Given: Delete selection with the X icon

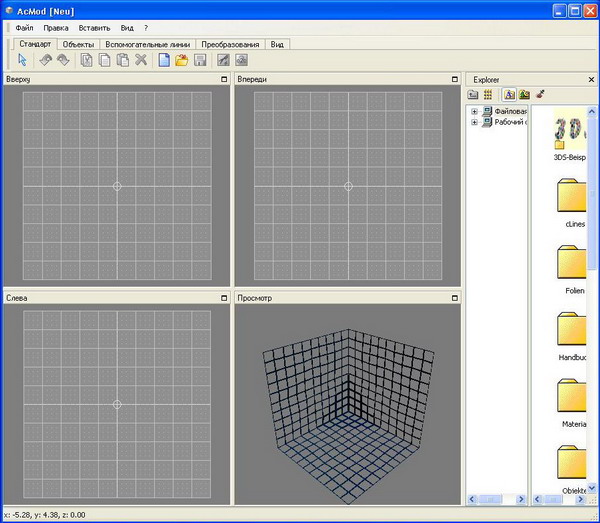Looking at the screenshot, I should (141, 61).
